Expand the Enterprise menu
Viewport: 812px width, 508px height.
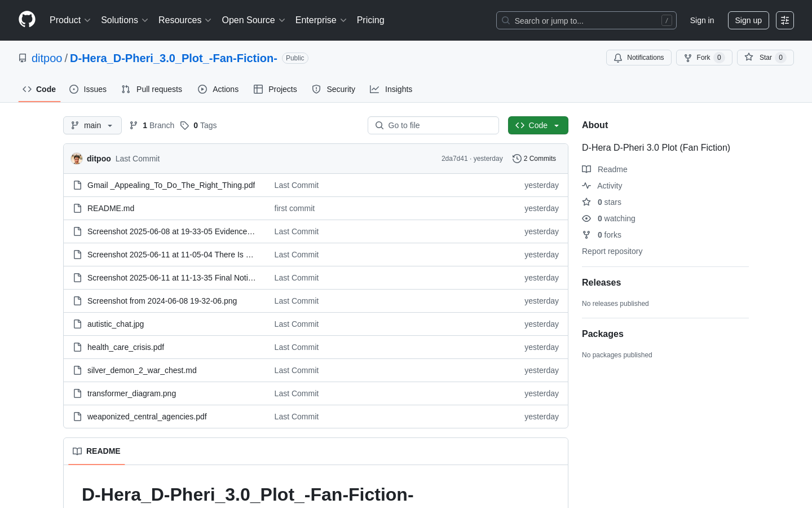click(320, 20)
